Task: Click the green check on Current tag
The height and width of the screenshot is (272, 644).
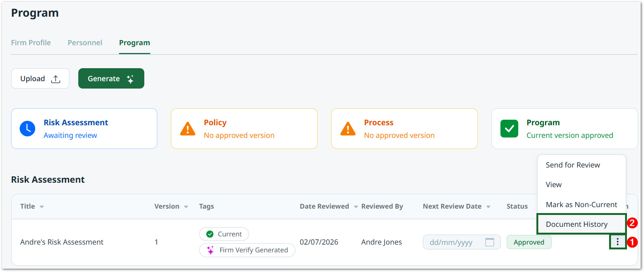Action: click(x=210, y=234)
